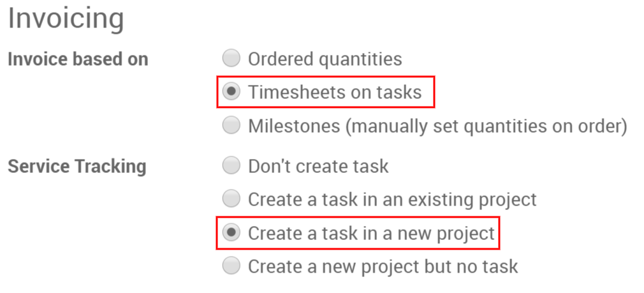Image resolution: width=644 pixels, height=293 pixels.
Task: Click the 'Milestones' option label text
Action: point(294,126)
